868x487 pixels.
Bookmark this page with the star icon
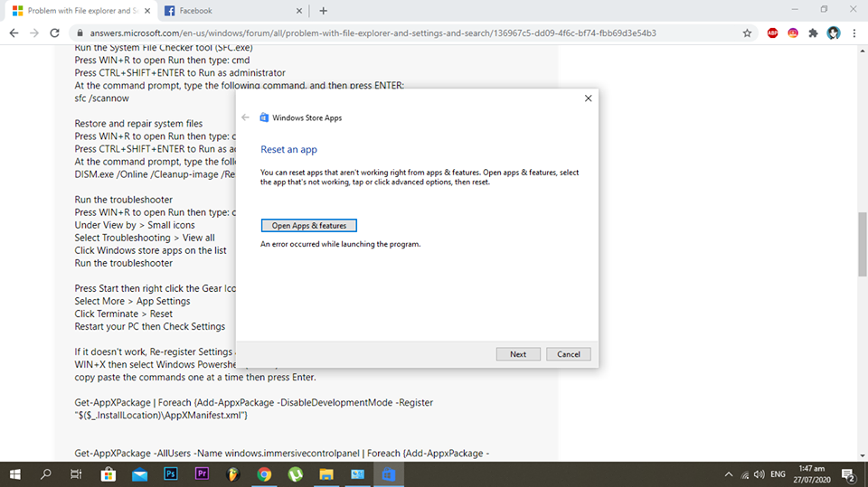tap(747, 33)
